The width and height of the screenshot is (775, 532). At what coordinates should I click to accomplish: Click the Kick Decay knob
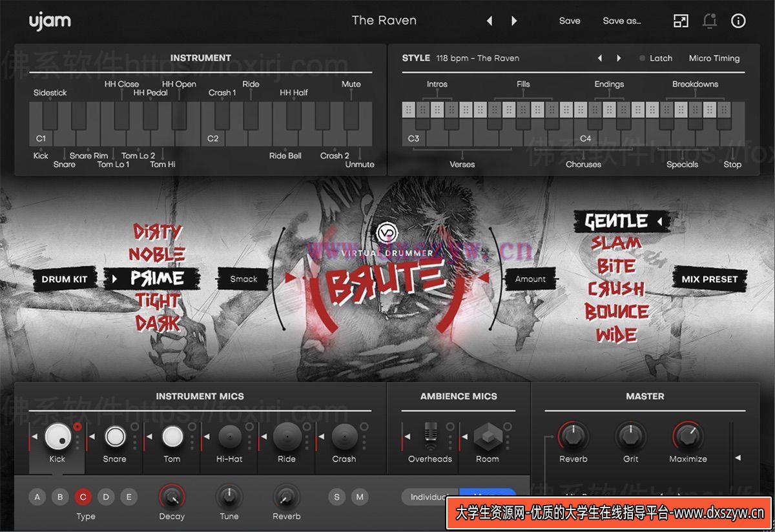click(171, 496)
